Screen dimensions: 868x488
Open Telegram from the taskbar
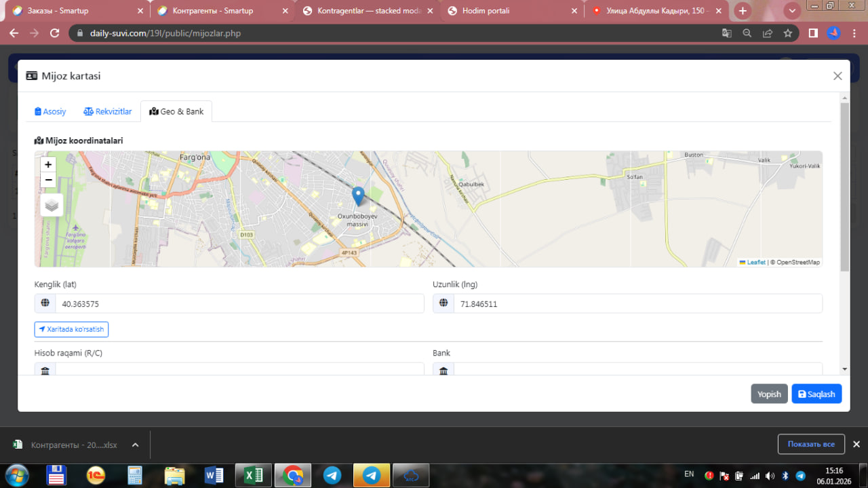pyautogui.click(x=332, y=475)
